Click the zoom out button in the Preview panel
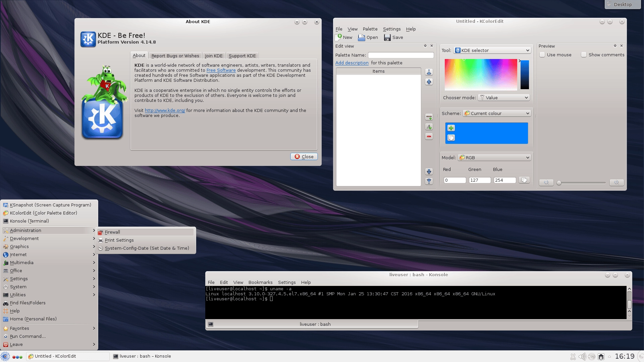Image resolution: width=644 pixels, height=362 pixels. 546,182
